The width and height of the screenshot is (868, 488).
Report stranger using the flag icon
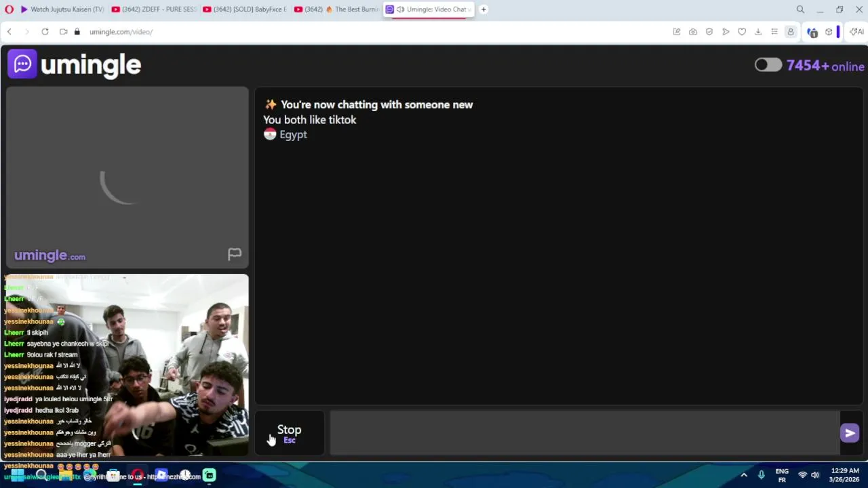[235, 254]
